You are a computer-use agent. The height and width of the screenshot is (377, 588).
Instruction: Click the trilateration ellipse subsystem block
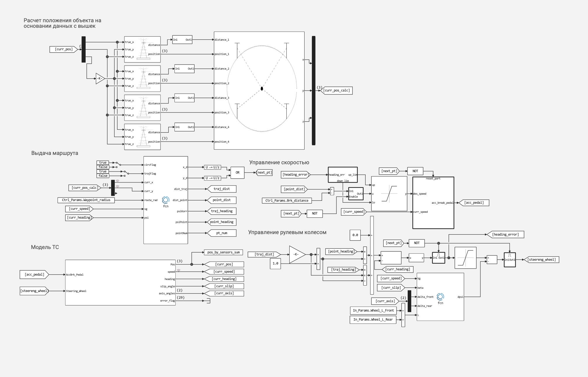(x=259, y=91)
